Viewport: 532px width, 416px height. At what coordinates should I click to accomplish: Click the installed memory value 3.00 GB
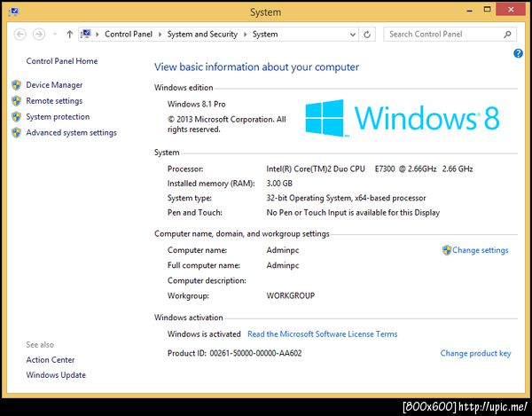279,184
